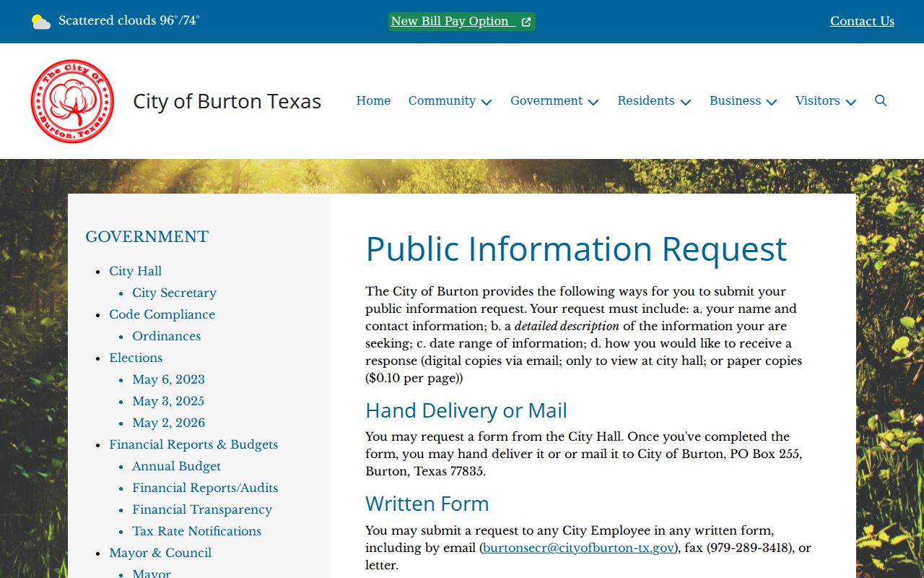Open Elections sidebar link
The height and width of the screenshot is (578, 924).
(x=136, y=358)
